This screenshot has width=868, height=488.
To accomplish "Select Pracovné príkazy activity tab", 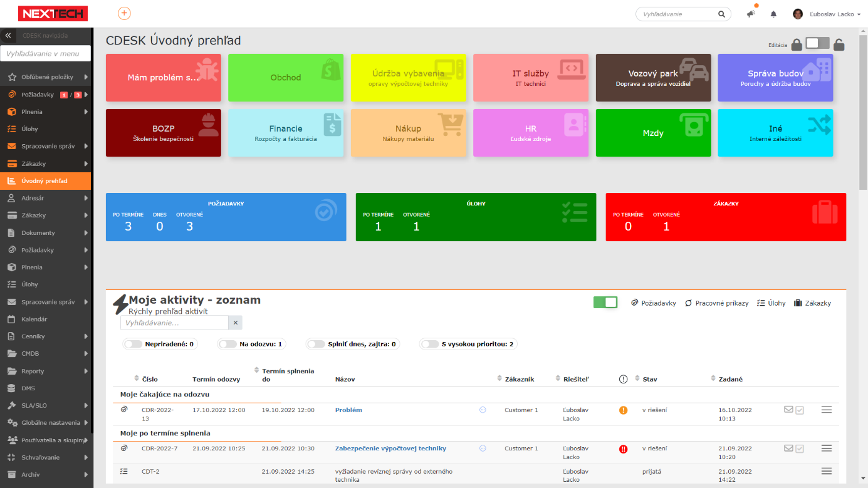I will pyautogui.click(x=716, y=303).
